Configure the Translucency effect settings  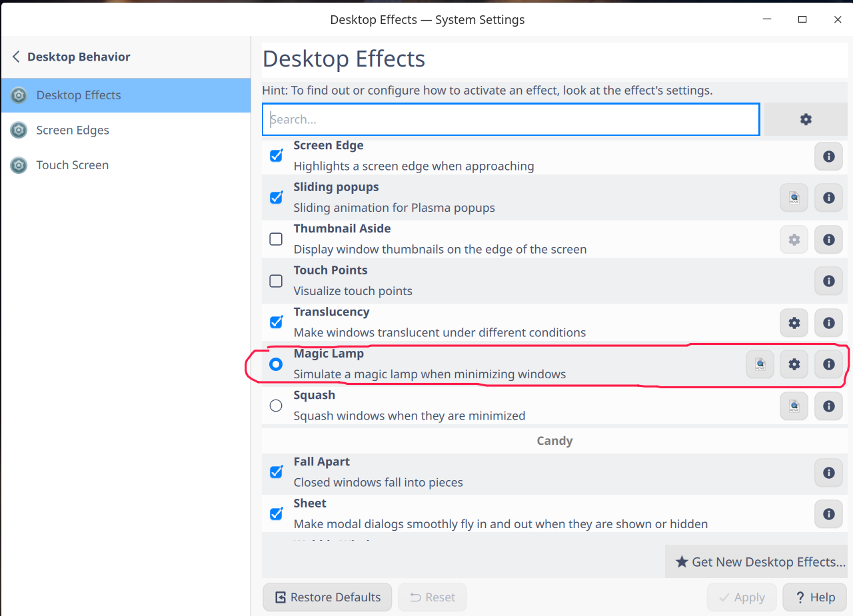794,323
